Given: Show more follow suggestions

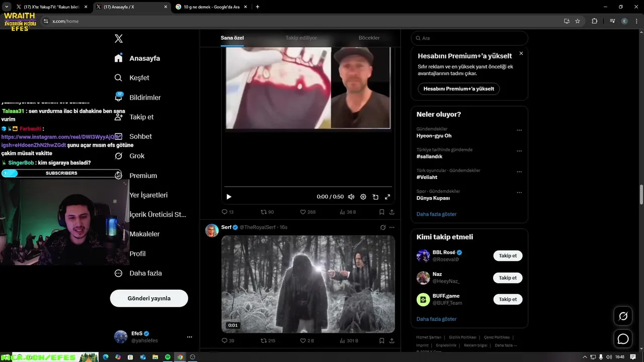Looking at the screenshot, I should pos(436,319).
